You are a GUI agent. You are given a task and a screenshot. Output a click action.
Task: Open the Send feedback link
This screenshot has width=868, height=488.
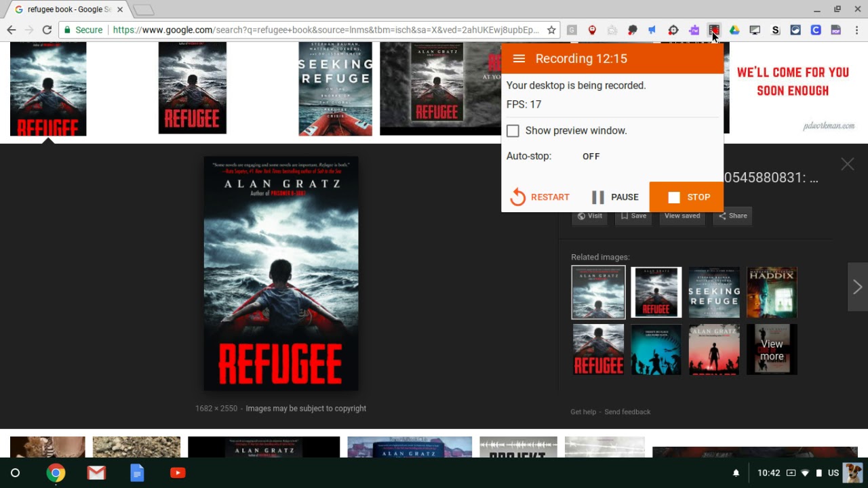(627, 412)
